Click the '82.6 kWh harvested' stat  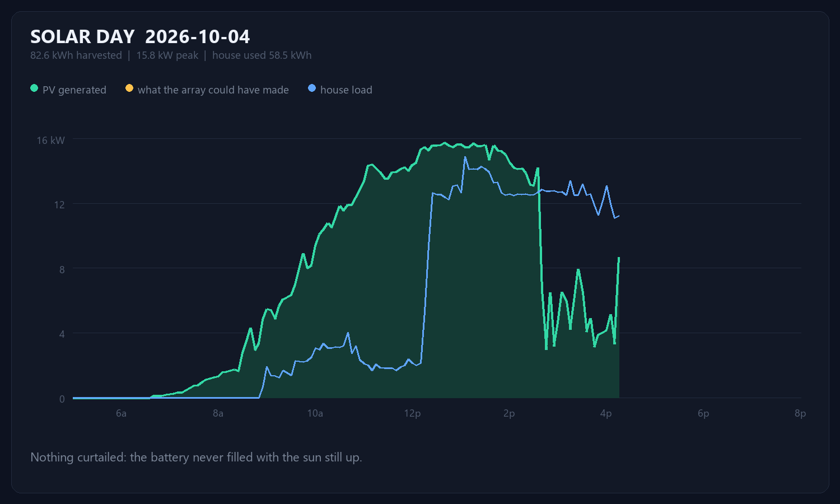coord(76,55)
